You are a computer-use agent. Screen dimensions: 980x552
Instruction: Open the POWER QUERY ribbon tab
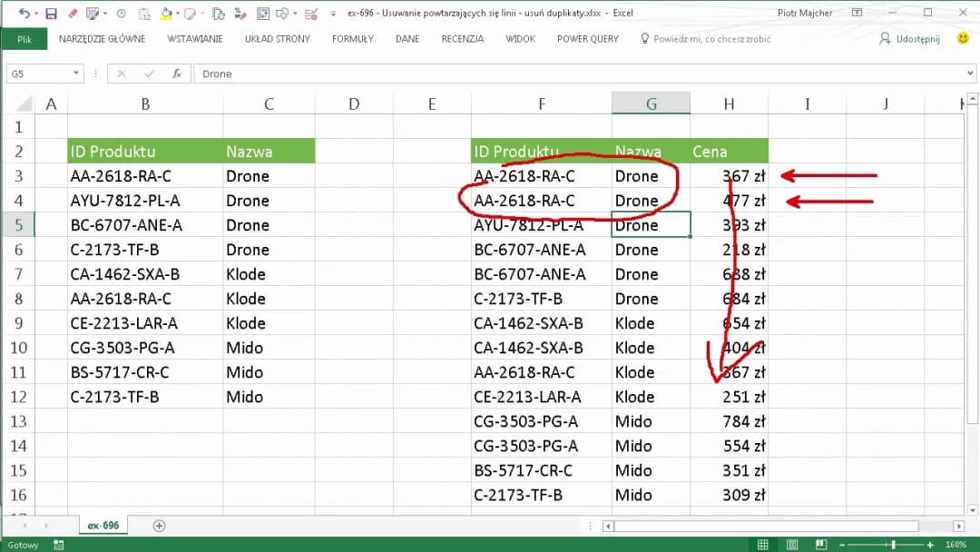(587, 38)
